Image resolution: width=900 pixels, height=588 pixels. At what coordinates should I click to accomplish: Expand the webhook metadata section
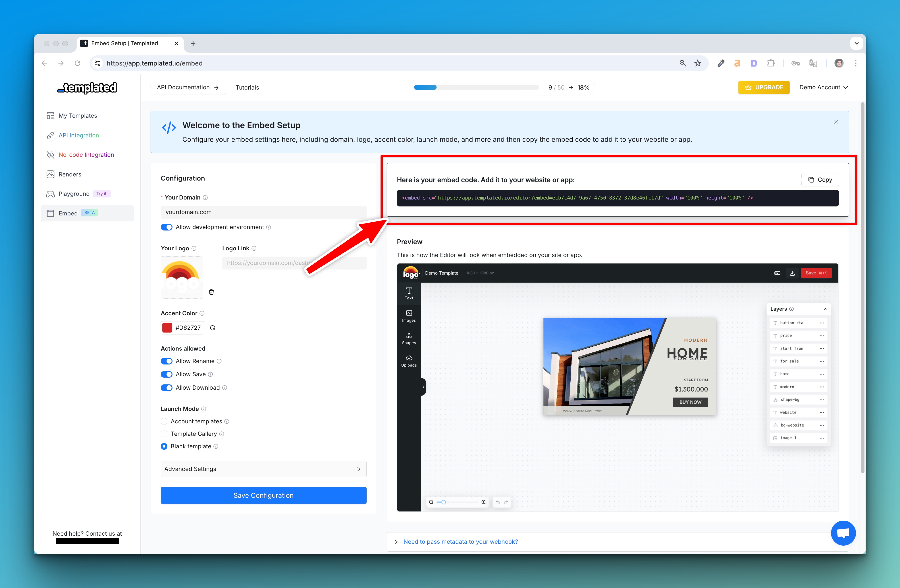point(460,541)
